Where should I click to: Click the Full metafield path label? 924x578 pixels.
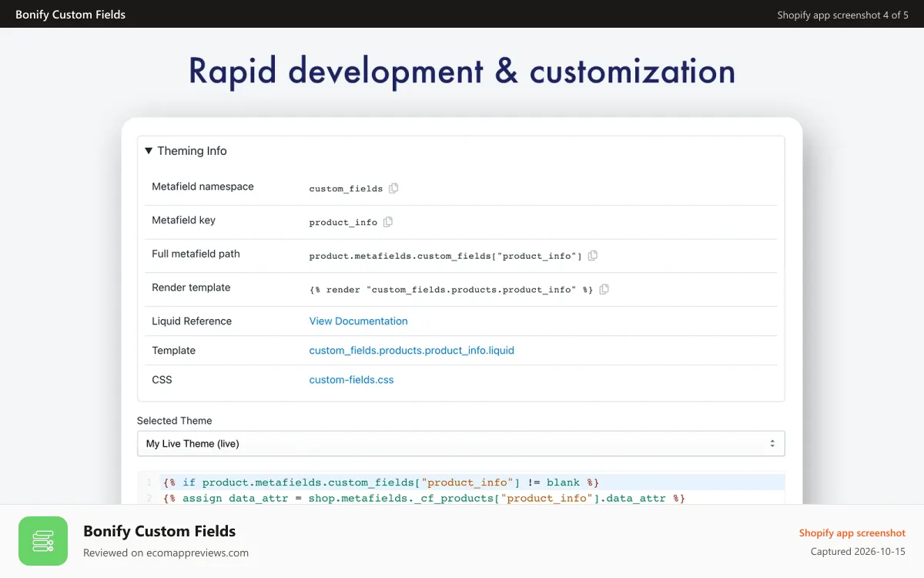coord(196,254)
